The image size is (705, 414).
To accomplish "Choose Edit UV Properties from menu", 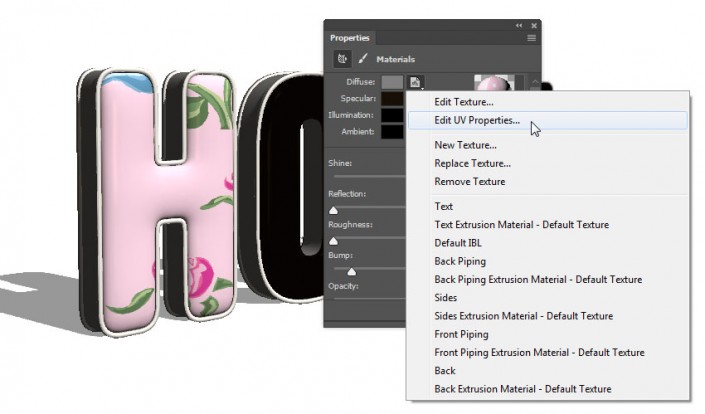I will coord(477,120).
